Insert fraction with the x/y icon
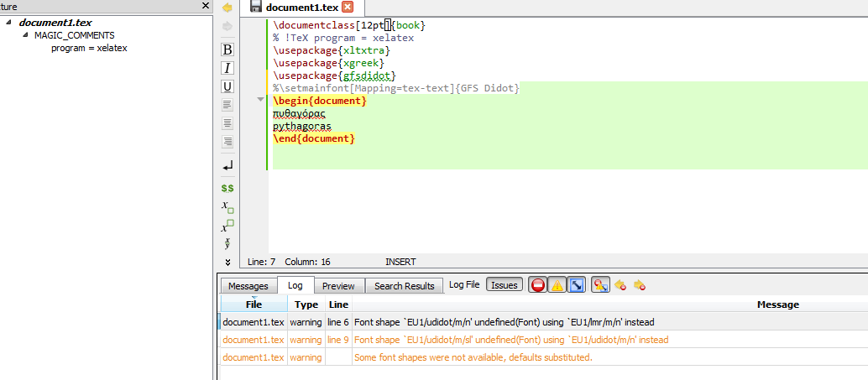The image size is (868, 380). (x=227, y=243)
